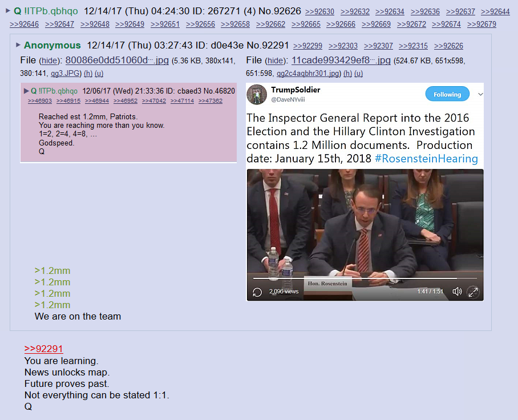Image resolution: width=518 pixels, height=420 pixels.
Task: Click the (h) link after qg2c4aqbhr301.jpg
Action: (347, 74)
